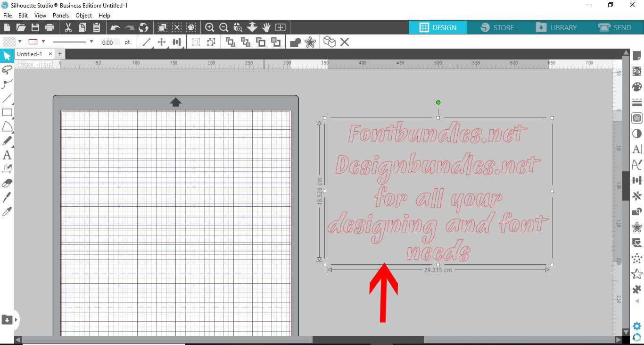Open a file with folder icon
Screen dimensions: 644x345
pyautogui.click(x=21, y=27)
